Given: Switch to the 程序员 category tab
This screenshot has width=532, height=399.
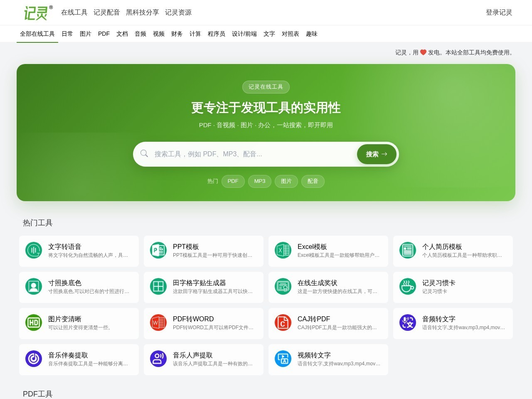Looking at the screenshot, I should (x=217, y=34).
